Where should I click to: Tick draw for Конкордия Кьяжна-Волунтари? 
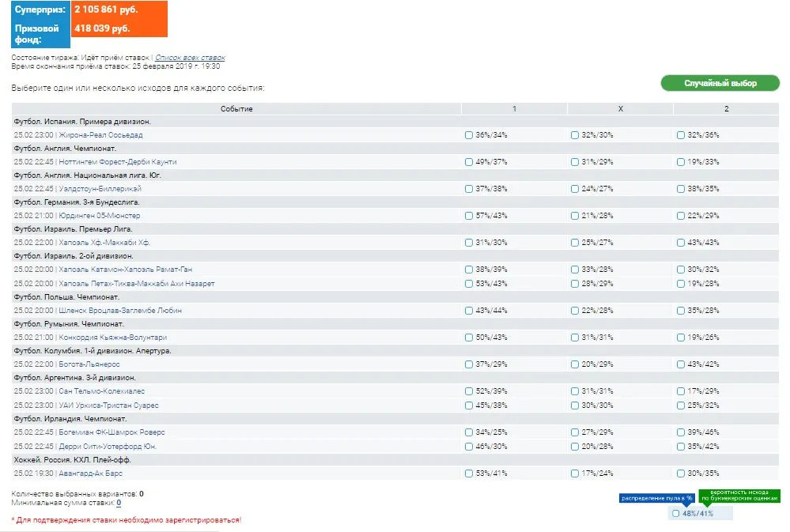[574, 338]
